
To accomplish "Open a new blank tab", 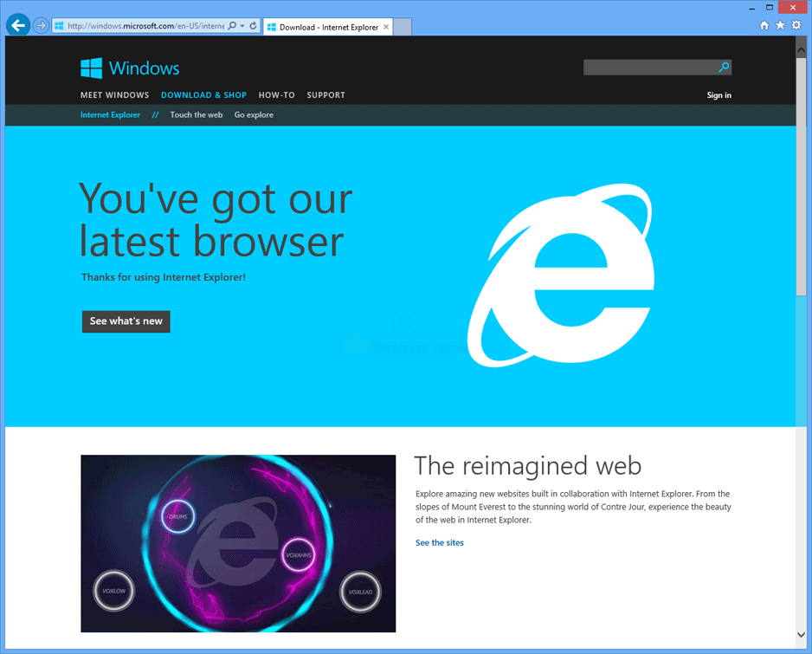I will click(403, 27).
